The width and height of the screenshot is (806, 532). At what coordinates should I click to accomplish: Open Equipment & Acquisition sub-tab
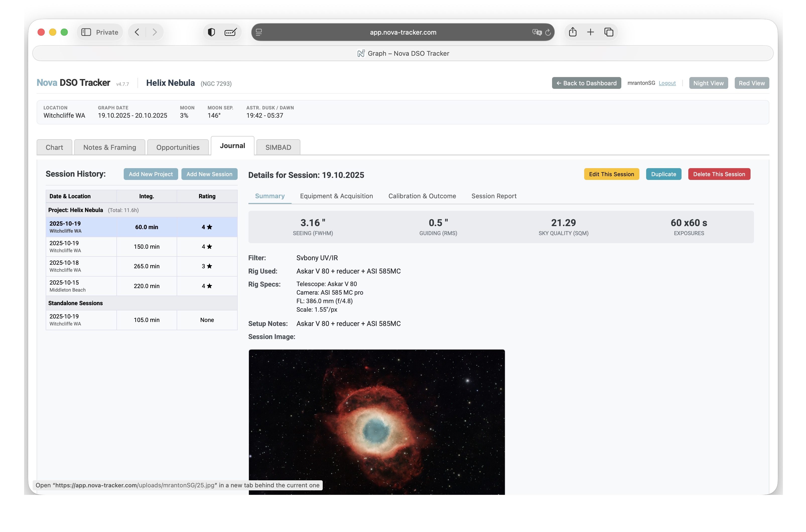tap(336, 196)
